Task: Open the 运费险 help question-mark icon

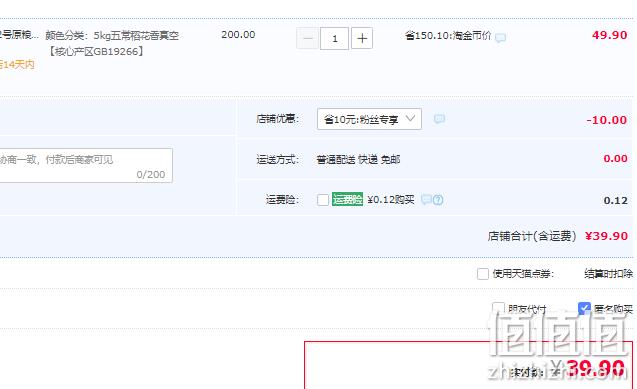Action: click(438, 200)
